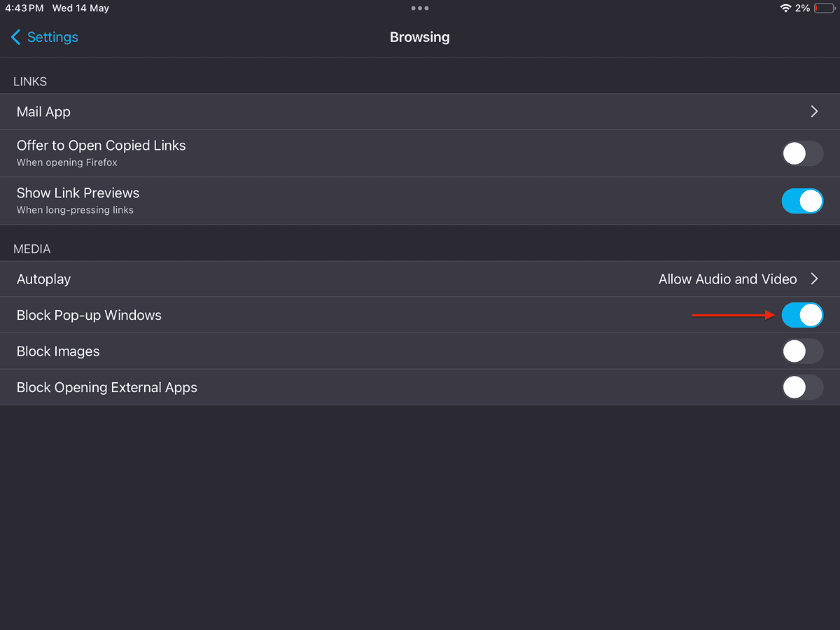Toggle Block Opening External Apps switch
This screenshot has width=840, height=630.
[x=802, y=387]
